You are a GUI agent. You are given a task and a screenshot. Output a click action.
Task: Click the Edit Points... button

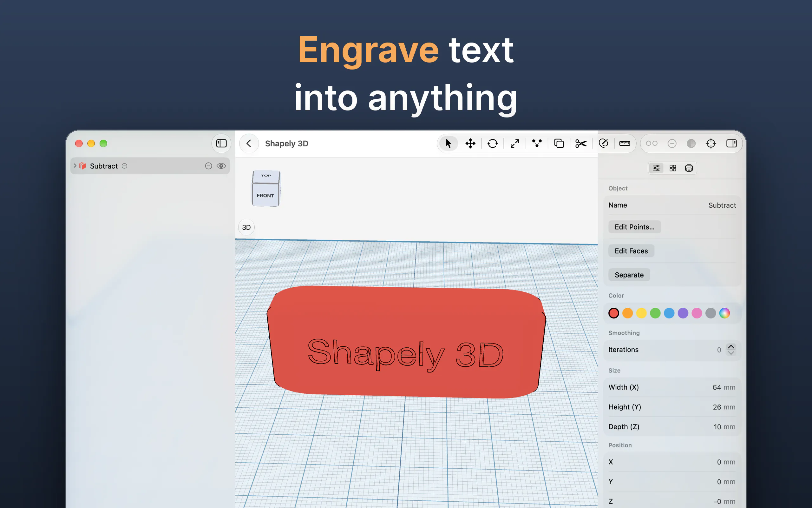pos(634,227)
